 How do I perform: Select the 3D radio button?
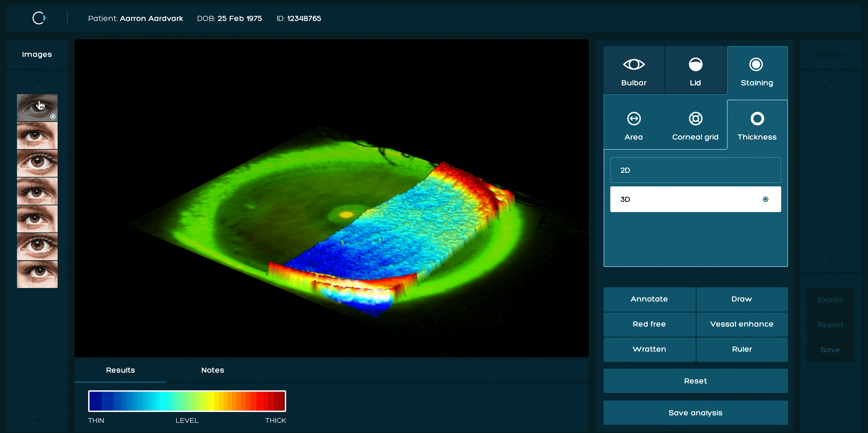tap(765, 199)
